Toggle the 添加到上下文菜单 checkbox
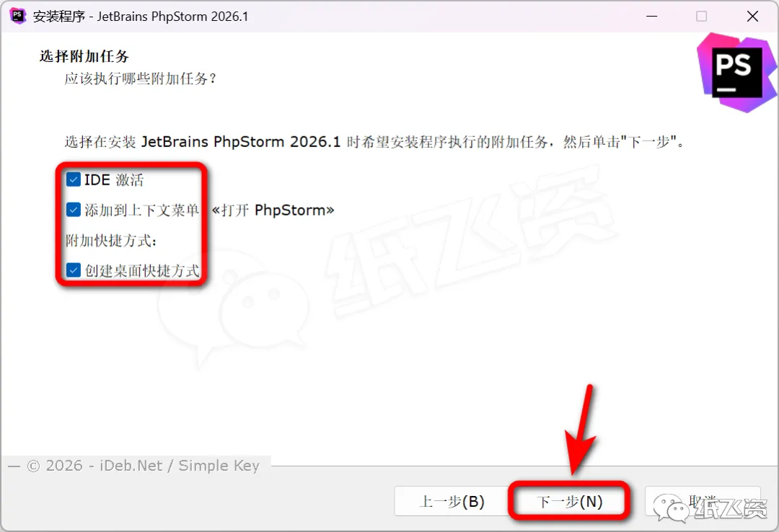The image size is (779, 532). tap(74, 210)
